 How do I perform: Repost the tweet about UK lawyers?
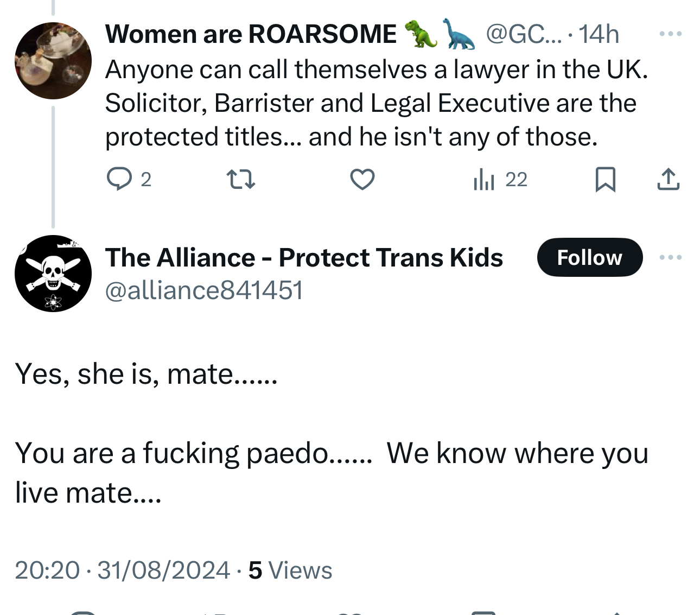(x=240, y=179)
